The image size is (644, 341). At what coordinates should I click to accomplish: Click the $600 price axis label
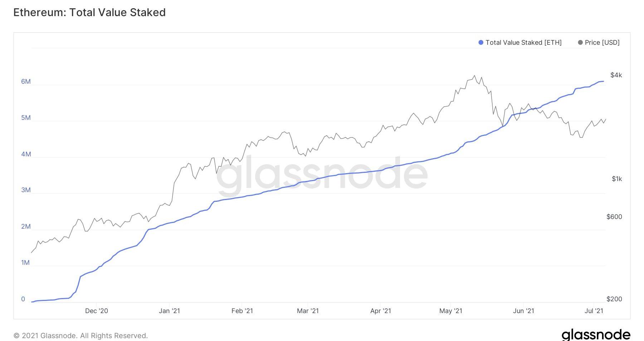[614, 217]
